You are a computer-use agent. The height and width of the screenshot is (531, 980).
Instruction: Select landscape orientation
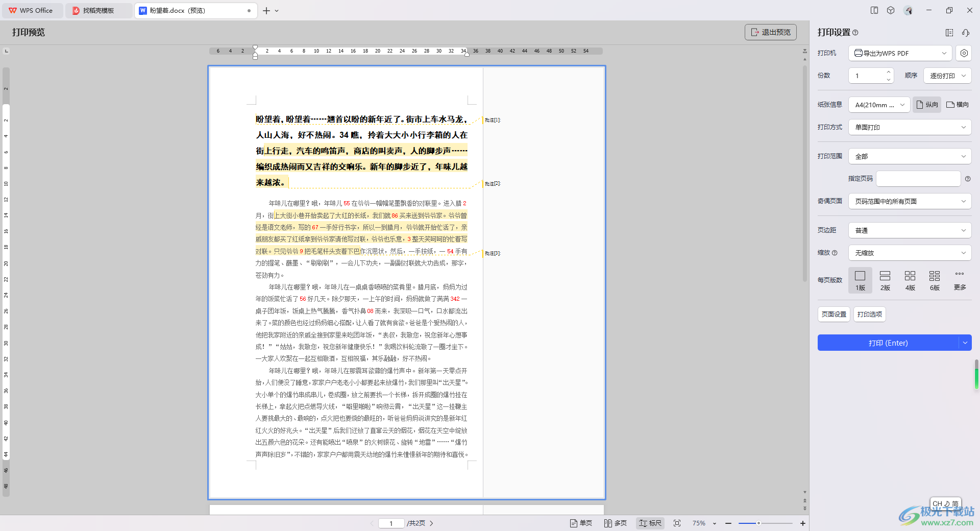(958, 105)
